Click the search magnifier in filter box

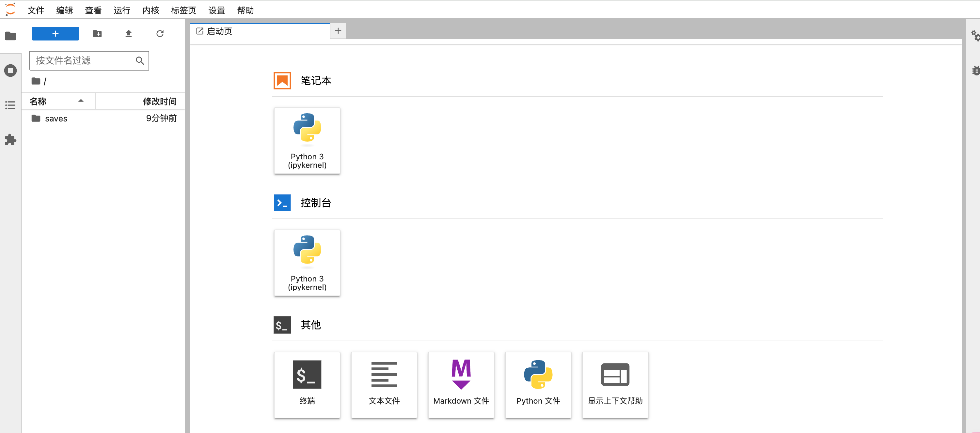point(140,60)
